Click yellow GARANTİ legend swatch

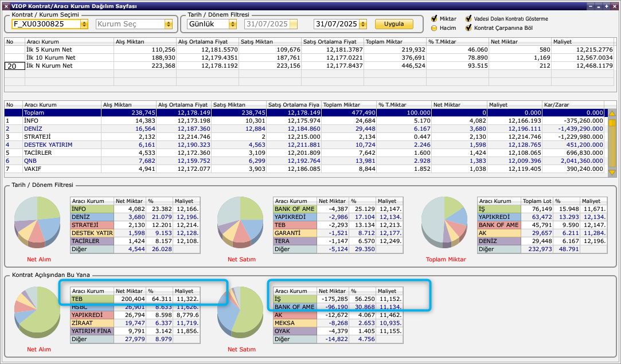pyautogui.click(x=295, y=233)
